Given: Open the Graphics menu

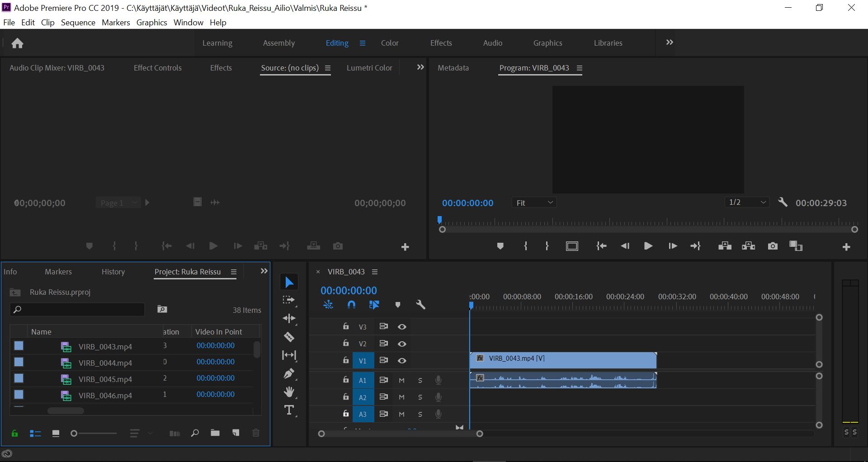Looking at the screenshot, I should click(151, 22).
